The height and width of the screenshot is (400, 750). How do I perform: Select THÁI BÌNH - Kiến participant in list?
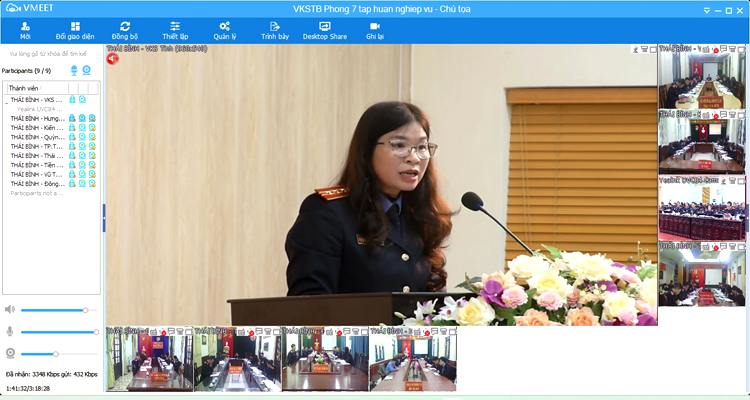pyautogui.click(x=37, y=127)
